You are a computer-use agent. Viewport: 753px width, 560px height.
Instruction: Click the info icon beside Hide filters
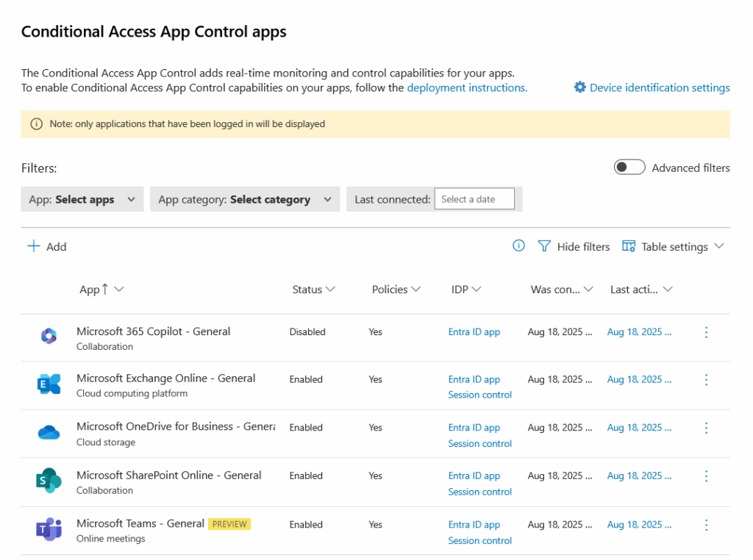pos(518,246)
